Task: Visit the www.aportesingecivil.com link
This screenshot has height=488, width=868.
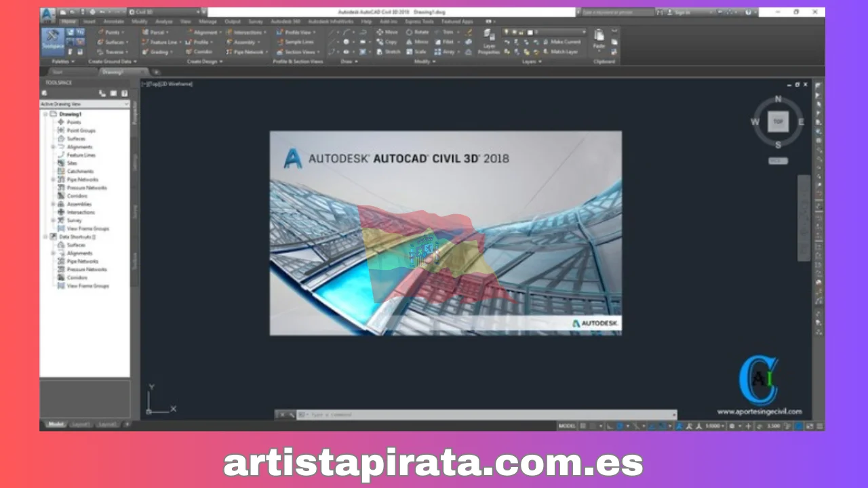Action: click(759, 411)
